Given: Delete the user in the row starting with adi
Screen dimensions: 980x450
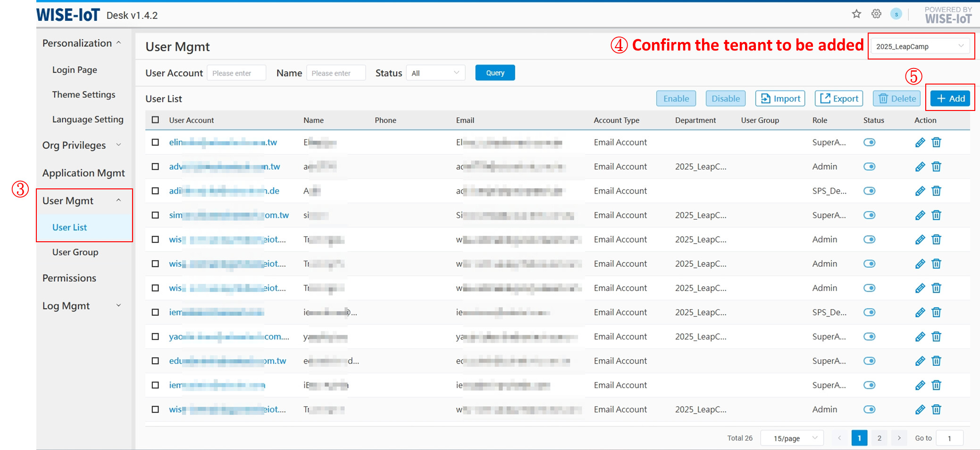Looking at the screenshot, I should [x=937, y=191].
